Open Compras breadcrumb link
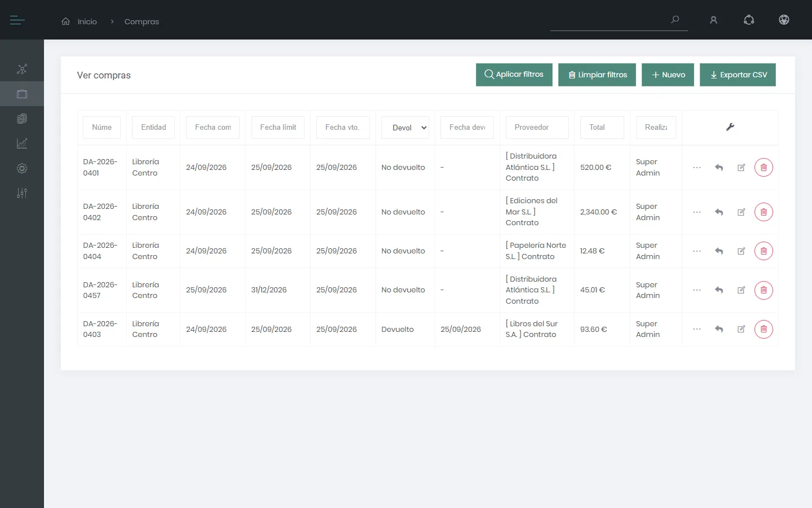The image size is (812, 508). click(x=142, y=21)
